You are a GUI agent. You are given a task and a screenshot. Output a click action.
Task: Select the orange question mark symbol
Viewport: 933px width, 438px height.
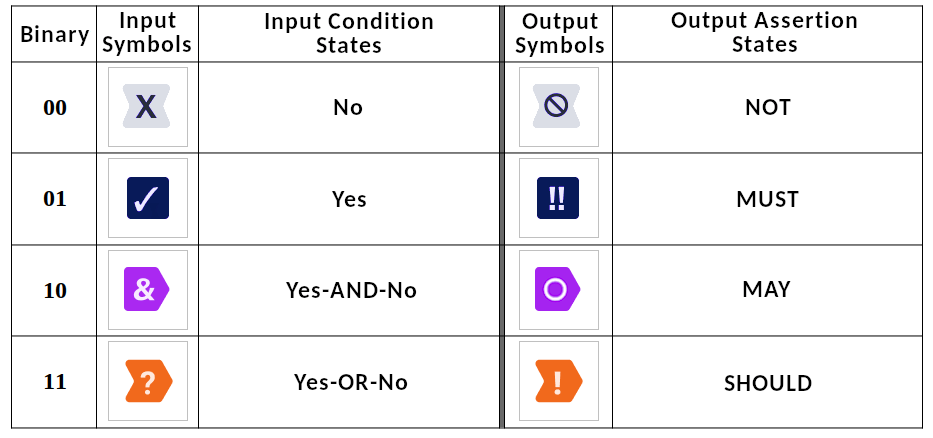coord(148,381)
